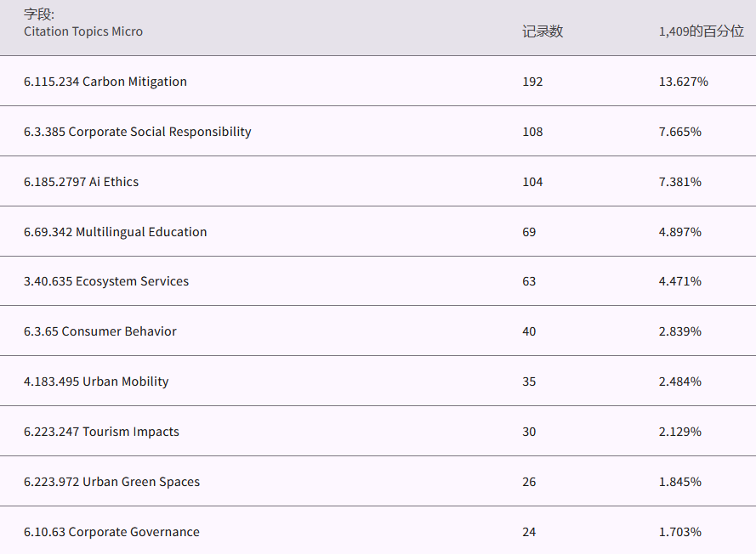Click the 6.223.247 Tourism Impacts topic
The width and height of the screenshot is (756, 554).
(101, 432)
